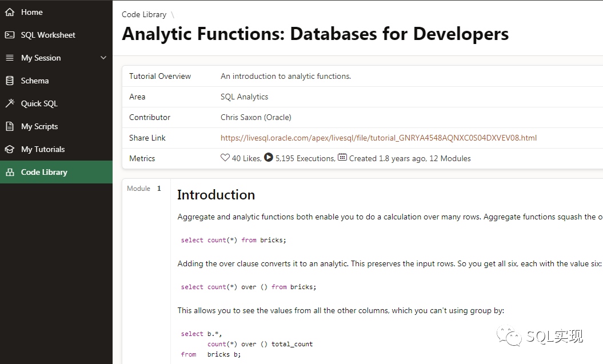Click the 'Module 1' label

coord(144,189)
